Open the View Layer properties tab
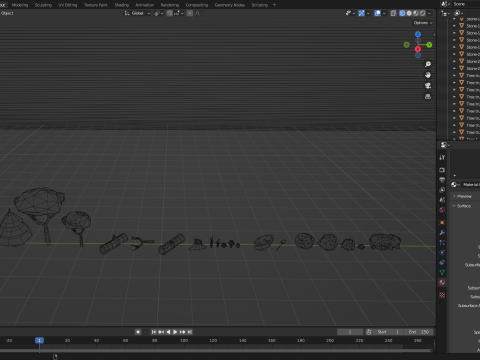 (x=442, y=190)
